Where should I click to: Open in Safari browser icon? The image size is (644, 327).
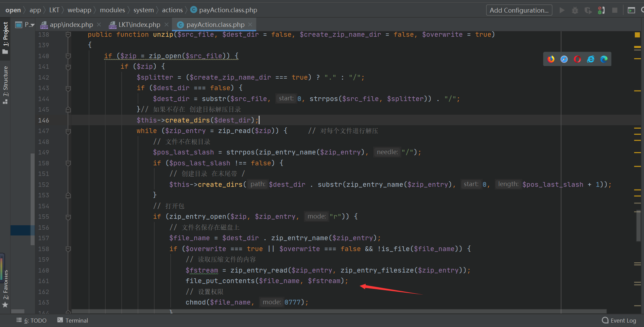[564, 59]
